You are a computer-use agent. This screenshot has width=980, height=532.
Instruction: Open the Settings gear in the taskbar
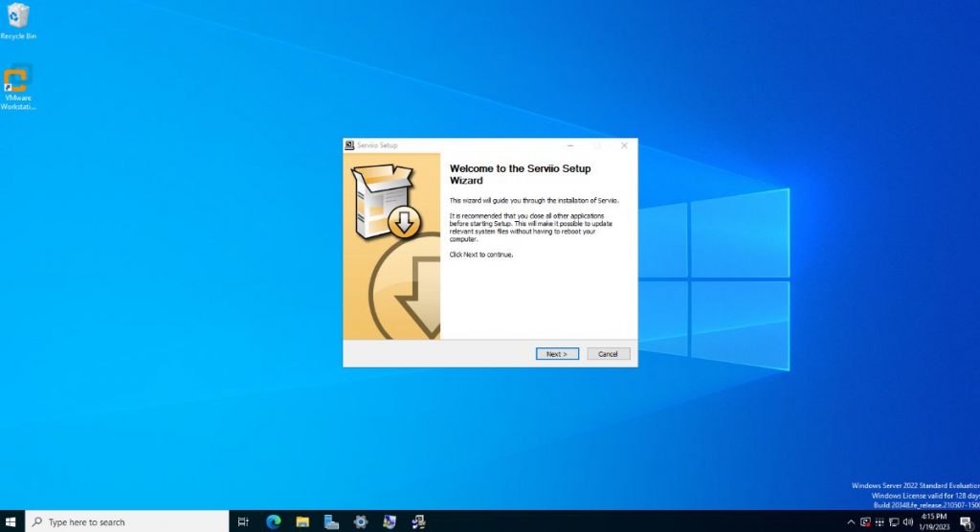(x=361, y=521)
